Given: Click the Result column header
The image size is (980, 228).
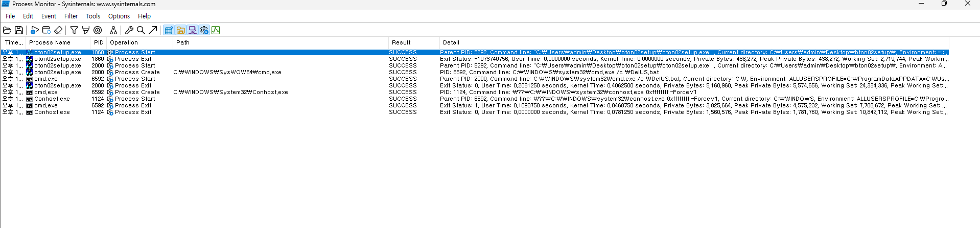Looking at the screenshot, I should click(414, 42).
